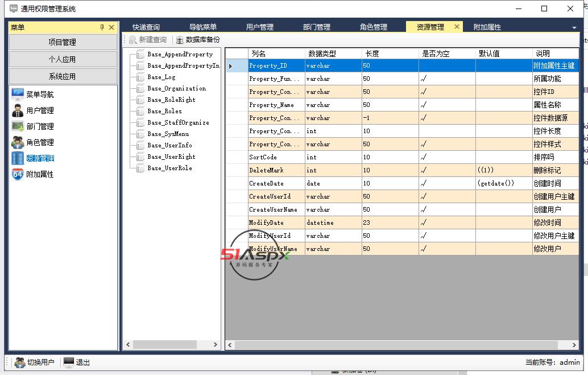Click the 退出 button label
Viewport: 588px width, 375px height.
(83, 362)
